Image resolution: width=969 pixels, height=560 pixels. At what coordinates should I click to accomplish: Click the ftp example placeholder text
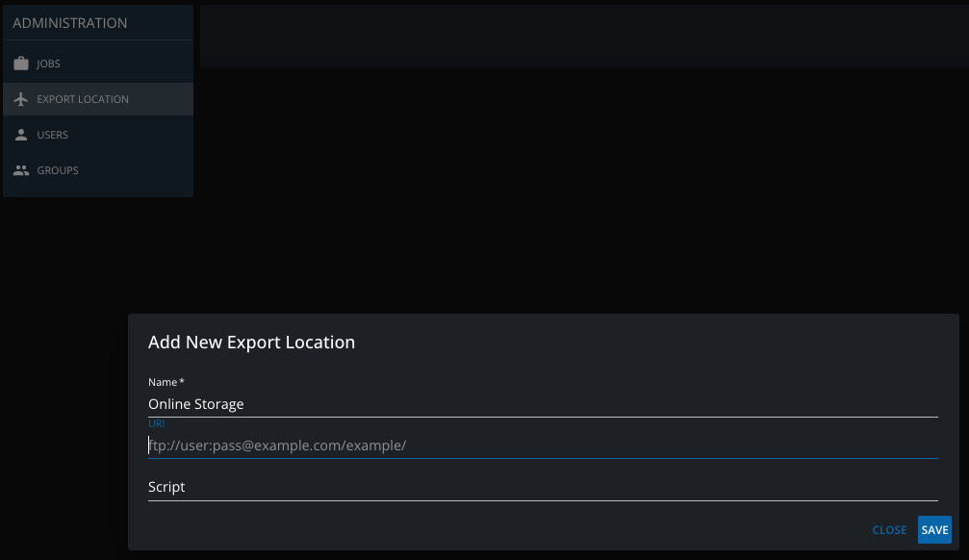pyautogui.click(x=279, y=445)
